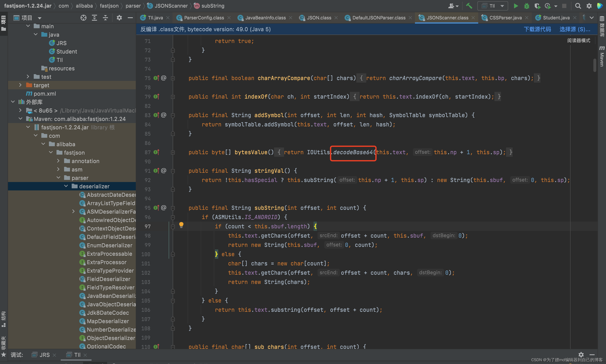This screenshot has width=606, height=364.
Task: Unfold the indexOf method on line 79
Action: [173, 97]
